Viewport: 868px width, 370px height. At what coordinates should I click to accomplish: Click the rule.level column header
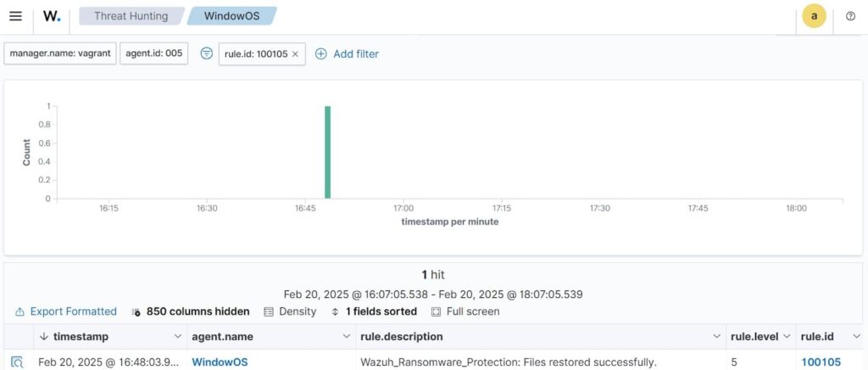[x=754, y=336]
